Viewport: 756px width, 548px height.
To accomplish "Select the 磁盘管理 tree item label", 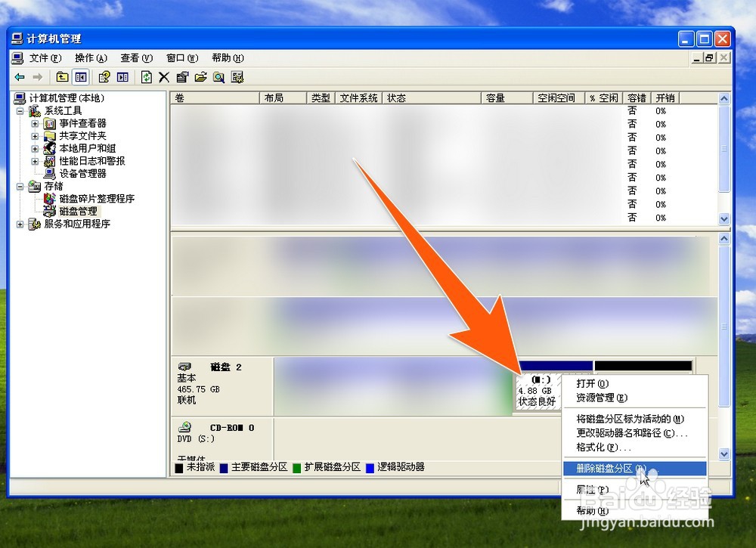I will [78, 211].
